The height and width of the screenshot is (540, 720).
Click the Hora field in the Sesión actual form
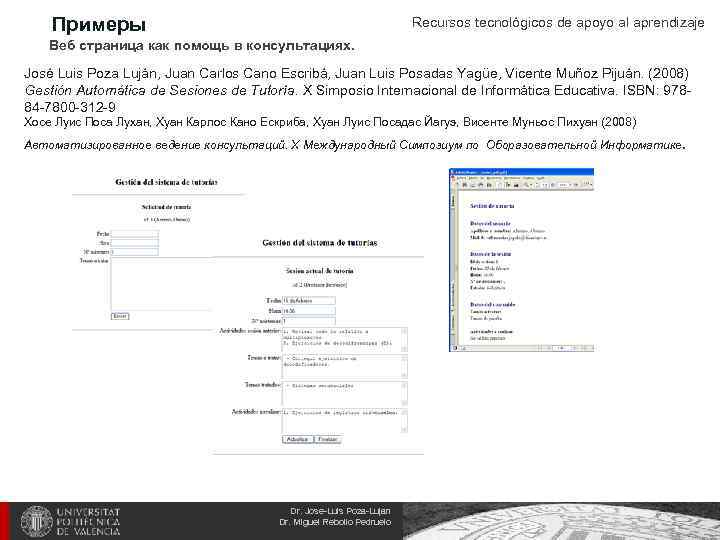[x=309, y=311]
